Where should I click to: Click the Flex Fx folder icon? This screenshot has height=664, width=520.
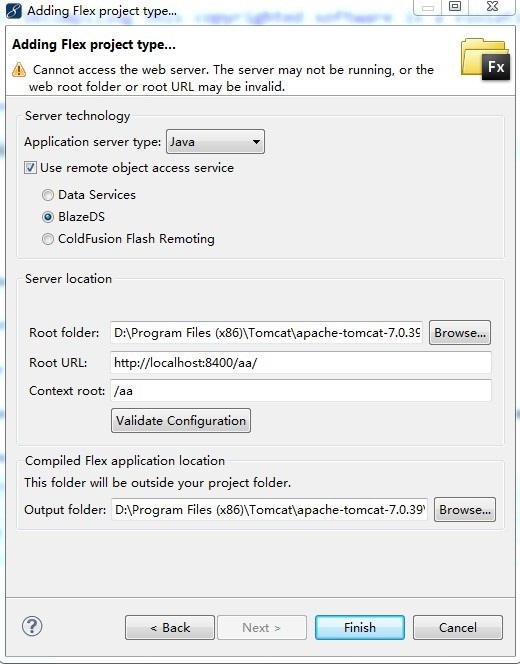[485, 59]
